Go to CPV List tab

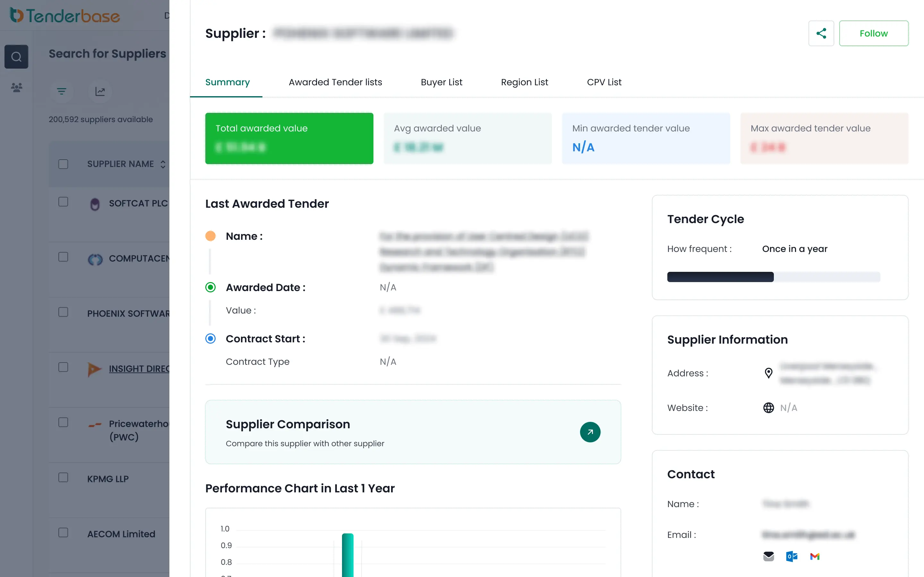604,82
